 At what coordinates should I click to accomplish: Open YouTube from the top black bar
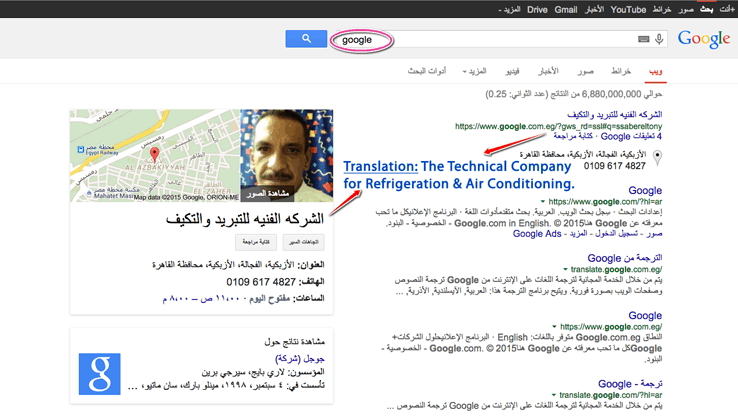tap(628, 9)
